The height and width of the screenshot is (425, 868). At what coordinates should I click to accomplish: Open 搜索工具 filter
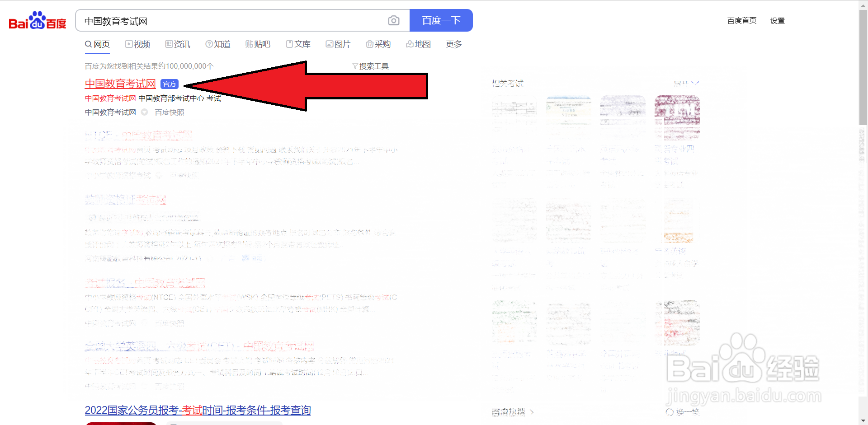click(x=370, y=66)
